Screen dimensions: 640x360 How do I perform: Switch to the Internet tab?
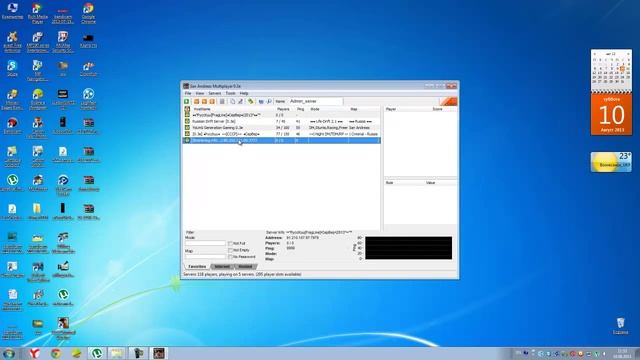click(x=222, y=267)
